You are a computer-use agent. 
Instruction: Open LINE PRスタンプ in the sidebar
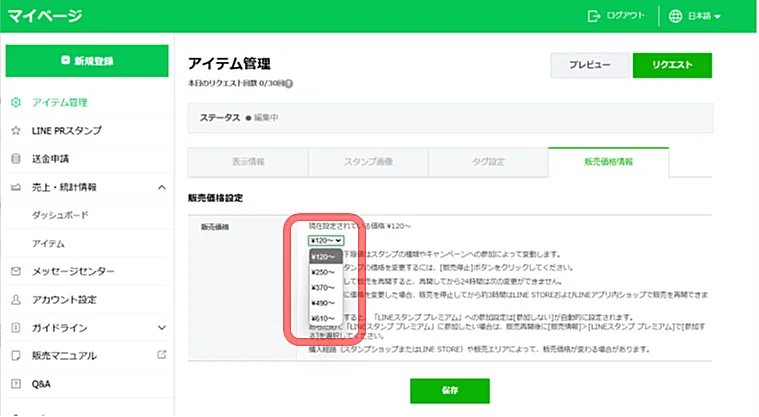67,130
